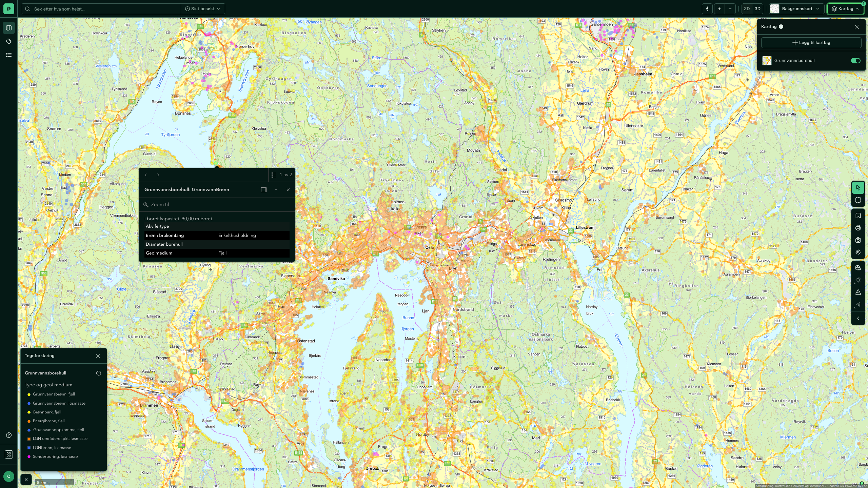Open the user account avatar C
868x488 pixels.
[9, 476]
